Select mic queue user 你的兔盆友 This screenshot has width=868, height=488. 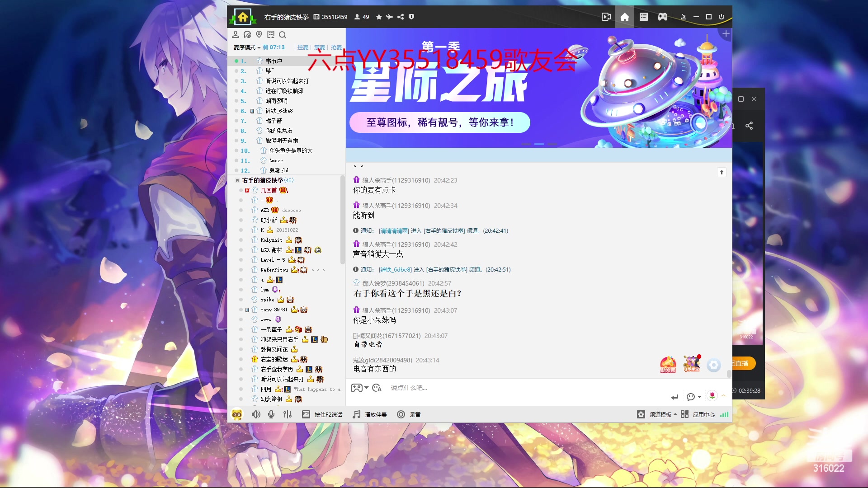pos(279,131)
